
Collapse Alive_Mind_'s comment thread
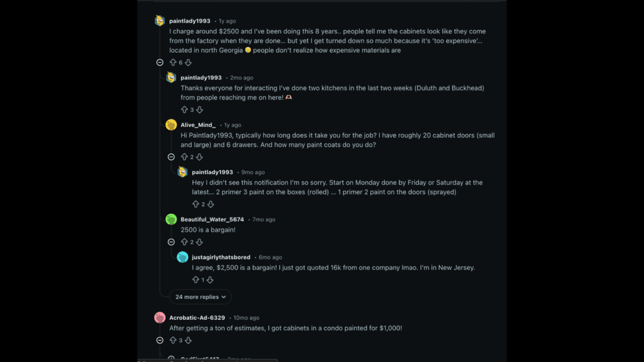tap(170, 156)
